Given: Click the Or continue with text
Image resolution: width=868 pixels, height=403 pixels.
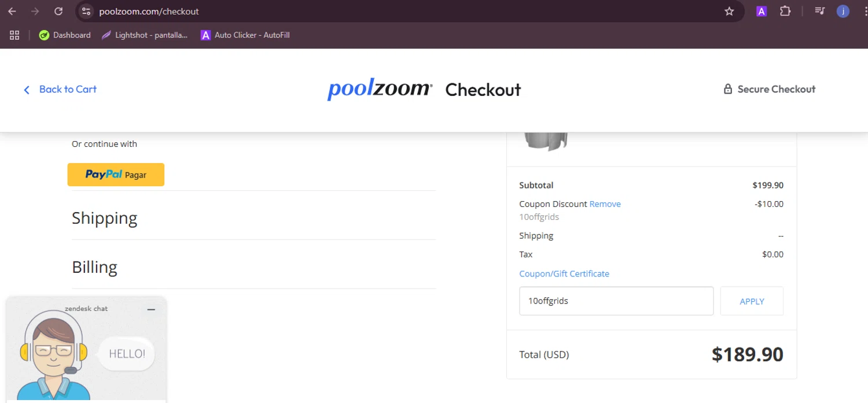Looking at the screenshot, I should click(104, 144).
